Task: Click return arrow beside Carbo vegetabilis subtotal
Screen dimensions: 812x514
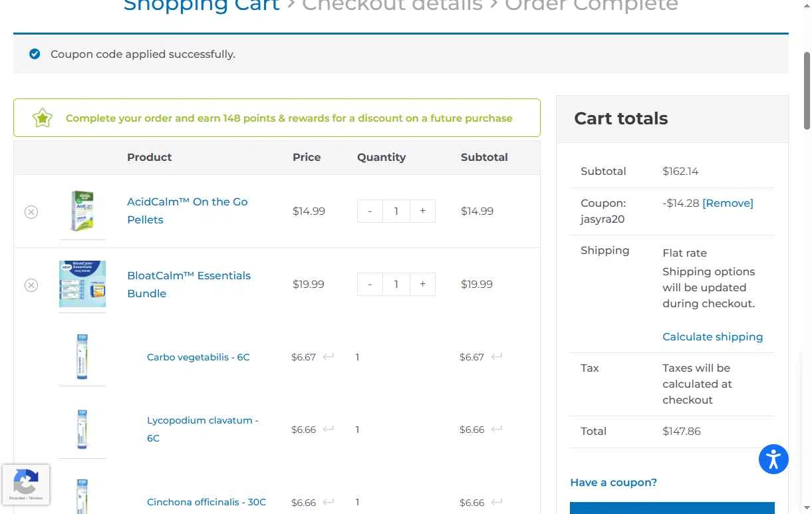Action: [x=496, y=356]
